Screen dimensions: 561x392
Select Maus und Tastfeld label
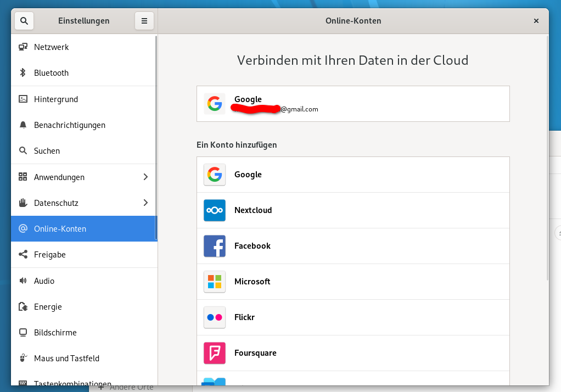[66, 359]
